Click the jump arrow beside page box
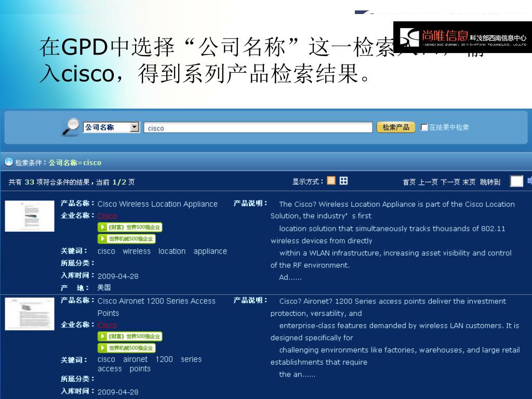Screen dimensions: 532x399 pos(529,181)
